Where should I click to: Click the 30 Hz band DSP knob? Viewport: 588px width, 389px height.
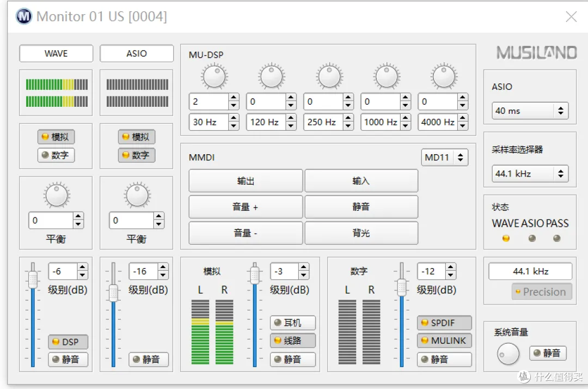(214, 76)
